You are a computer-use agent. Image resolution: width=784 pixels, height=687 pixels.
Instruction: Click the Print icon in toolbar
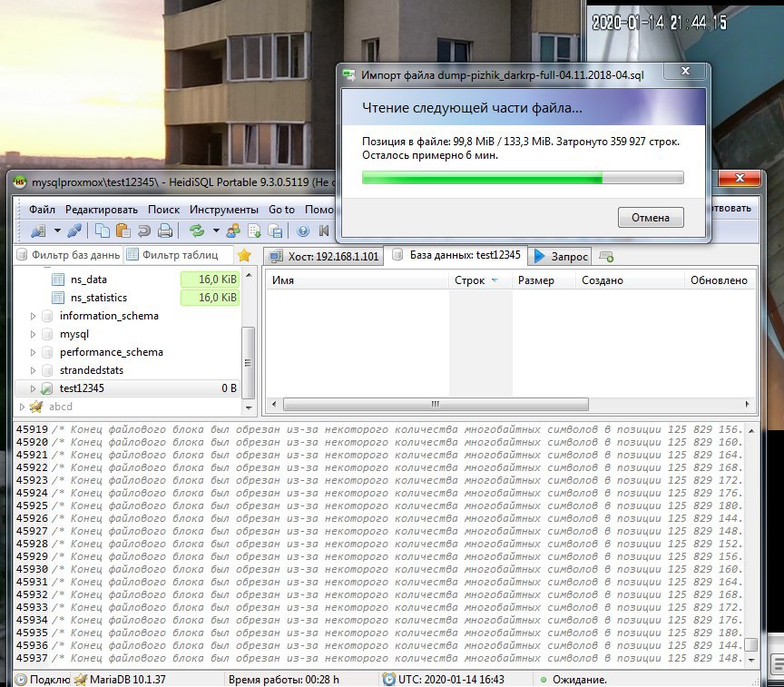tap(165, 231)
